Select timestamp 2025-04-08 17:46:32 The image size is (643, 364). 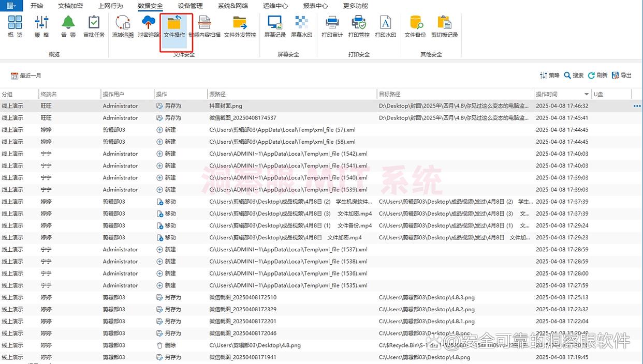point(562,106)
